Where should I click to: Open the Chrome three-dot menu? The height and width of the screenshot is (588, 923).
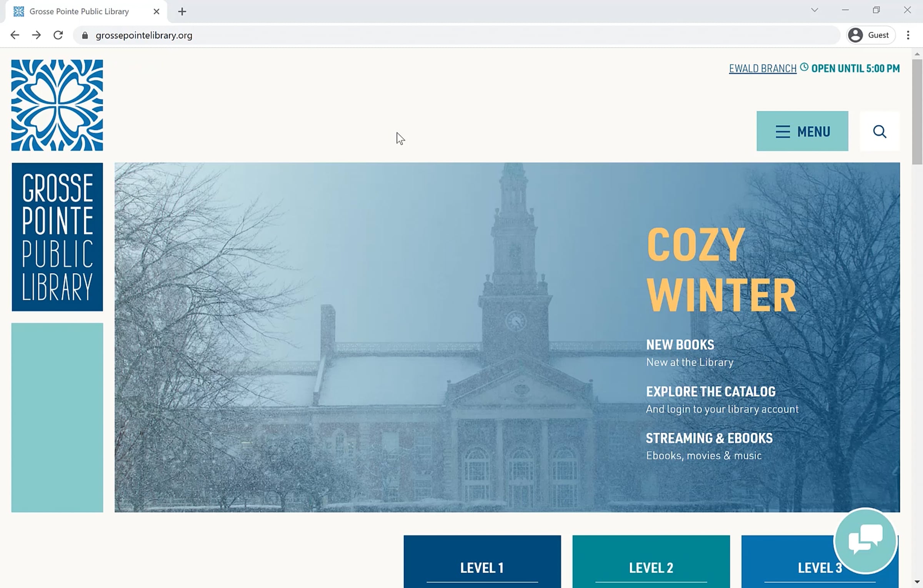[x=908, y=35]
